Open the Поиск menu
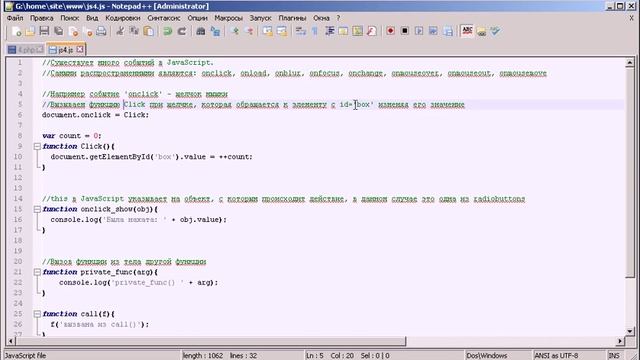Screen dimensions: 640x360 pyautogui.click(x=70, y=18)
